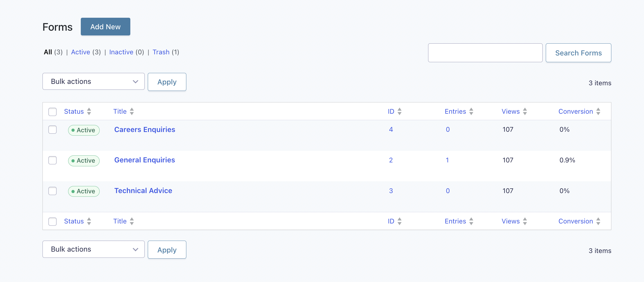644x282 pixels.
Task: Sort by the ID column sort arrow
Action: click(400, 111)
